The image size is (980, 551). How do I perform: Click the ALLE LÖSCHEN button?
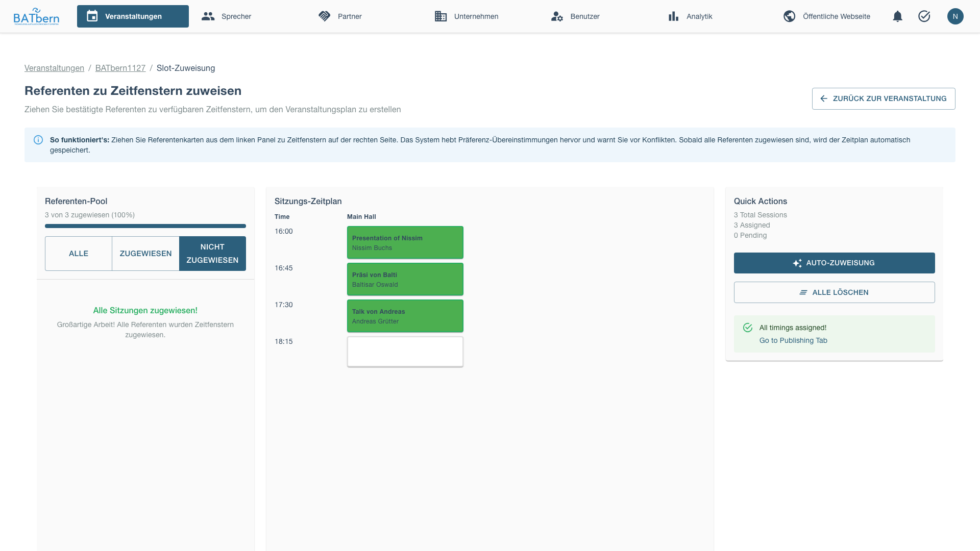[x=835, y=292]
